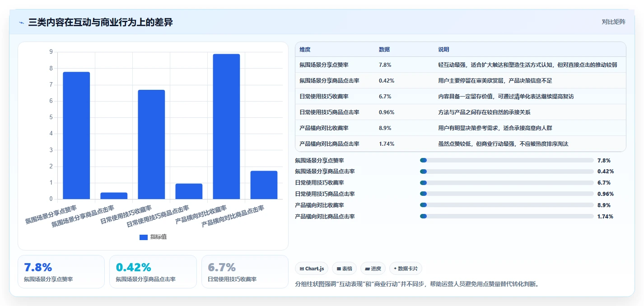The width and height of the screenshot is (644, 306).
Task: Click the 产品横向对比收藏率 label in the progress list
Action: pyautogui.click(x=319, y=205)
